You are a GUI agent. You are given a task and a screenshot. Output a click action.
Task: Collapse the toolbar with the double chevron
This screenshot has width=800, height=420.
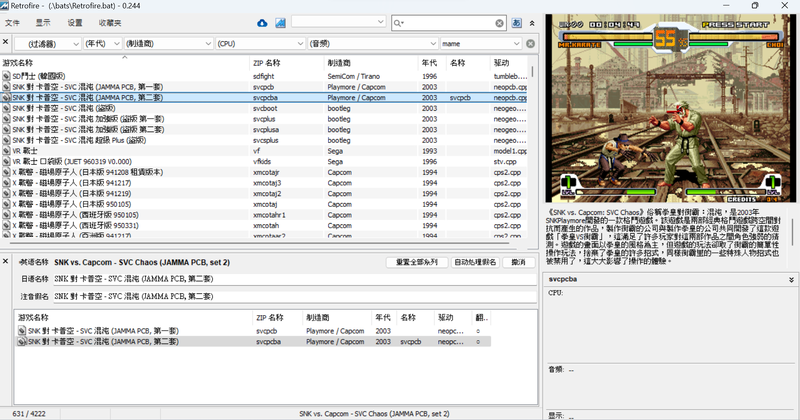(532, 23)
